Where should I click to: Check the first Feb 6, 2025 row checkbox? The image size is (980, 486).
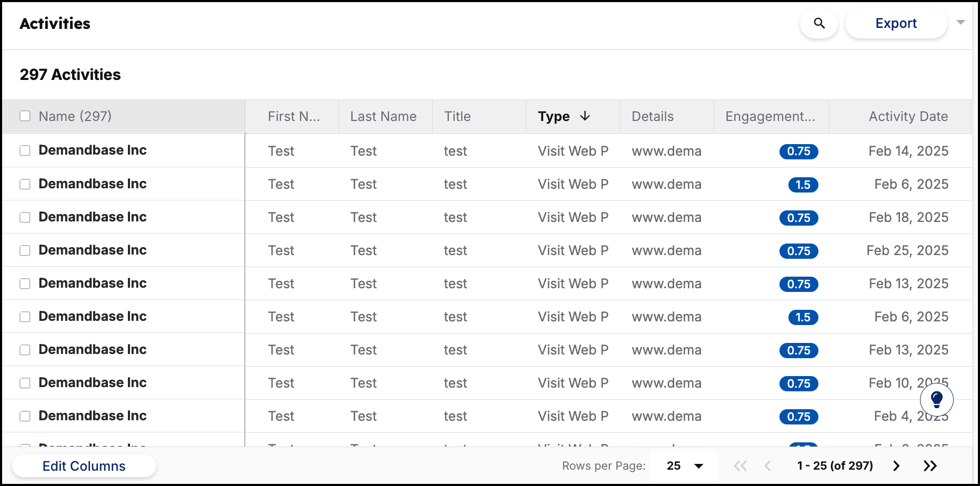tap(25, 184)
